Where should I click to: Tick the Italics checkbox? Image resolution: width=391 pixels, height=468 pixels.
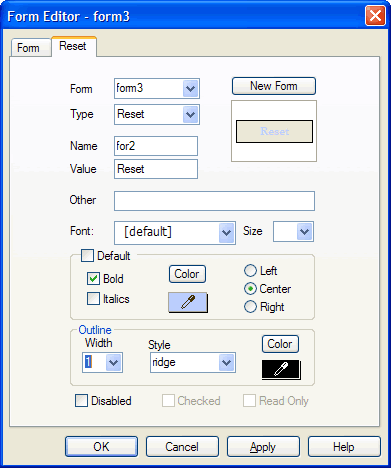(93, 299)
